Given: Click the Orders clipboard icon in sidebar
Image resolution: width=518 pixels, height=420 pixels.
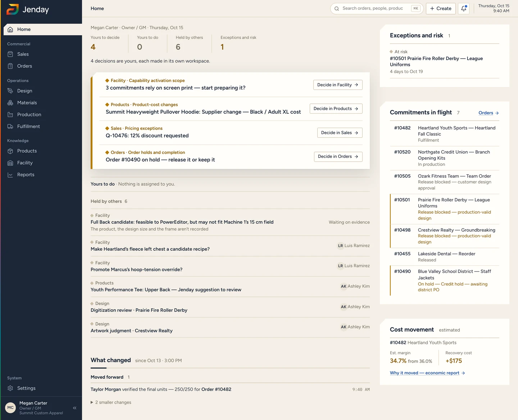Looking at the screenshot, I should point(10,66).
